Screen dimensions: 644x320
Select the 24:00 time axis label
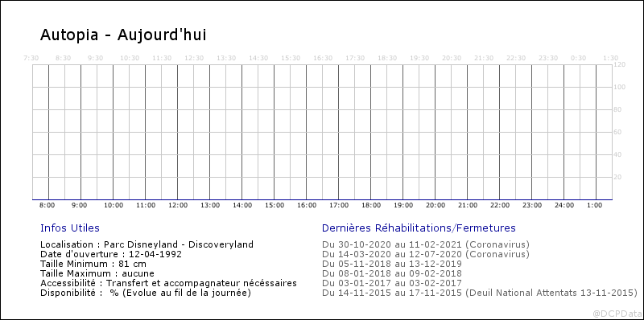(564, 206)
